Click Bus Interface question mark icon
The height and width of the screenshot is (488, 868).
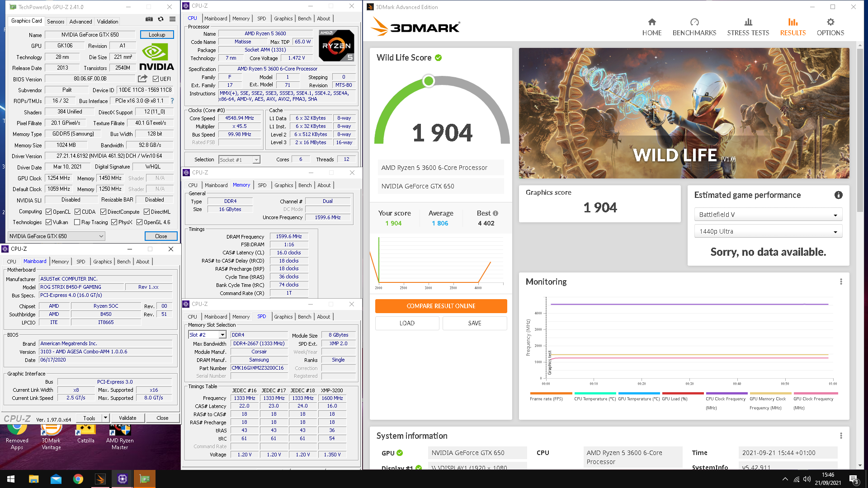(x=172, y=101)
